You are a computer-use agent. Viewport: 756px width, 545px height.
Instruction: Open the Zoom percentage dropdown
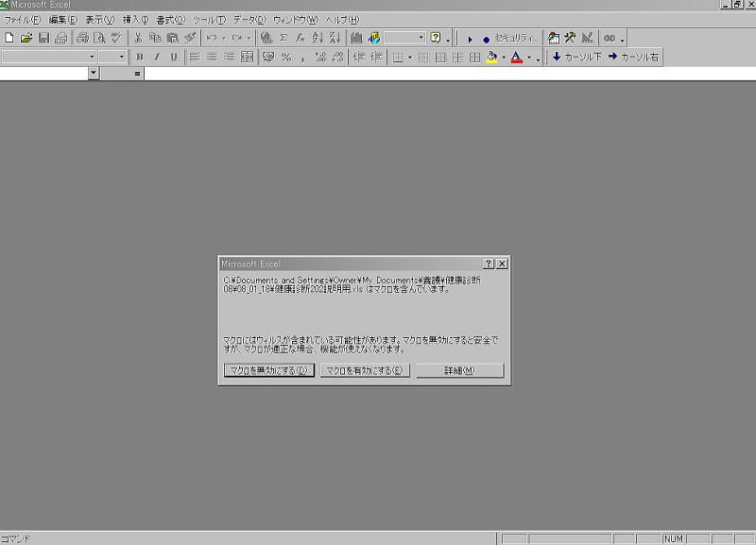[x=421, y=37]
